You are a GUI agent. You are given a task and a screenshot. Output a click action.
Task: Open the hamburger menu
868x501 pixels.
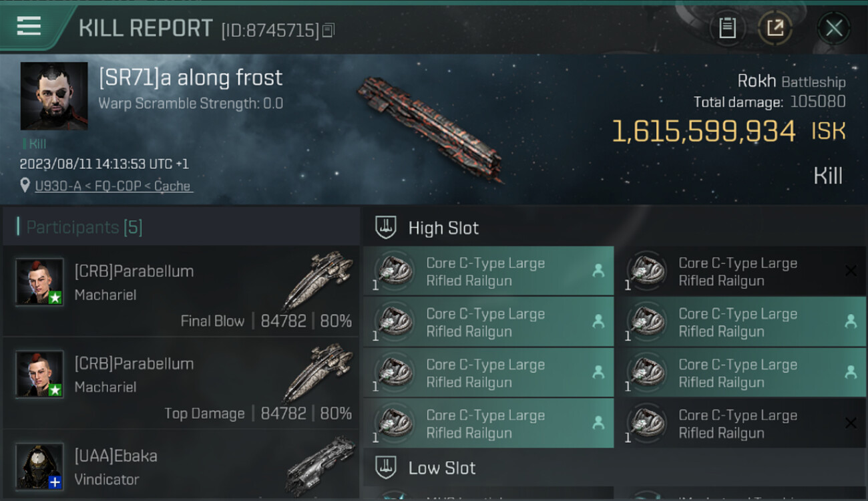[x=29, y=27]
